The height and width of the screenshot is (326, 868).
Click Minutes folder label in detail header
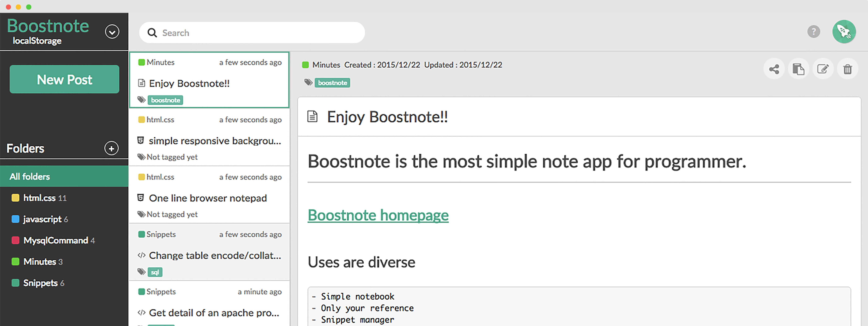click(326, 65)
